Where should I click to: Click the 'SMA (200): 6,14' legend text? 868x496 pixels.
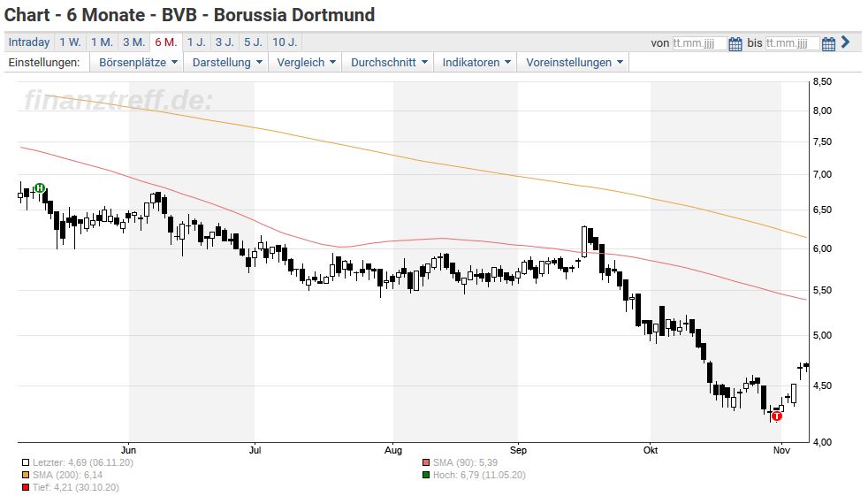tap(67, 475)
